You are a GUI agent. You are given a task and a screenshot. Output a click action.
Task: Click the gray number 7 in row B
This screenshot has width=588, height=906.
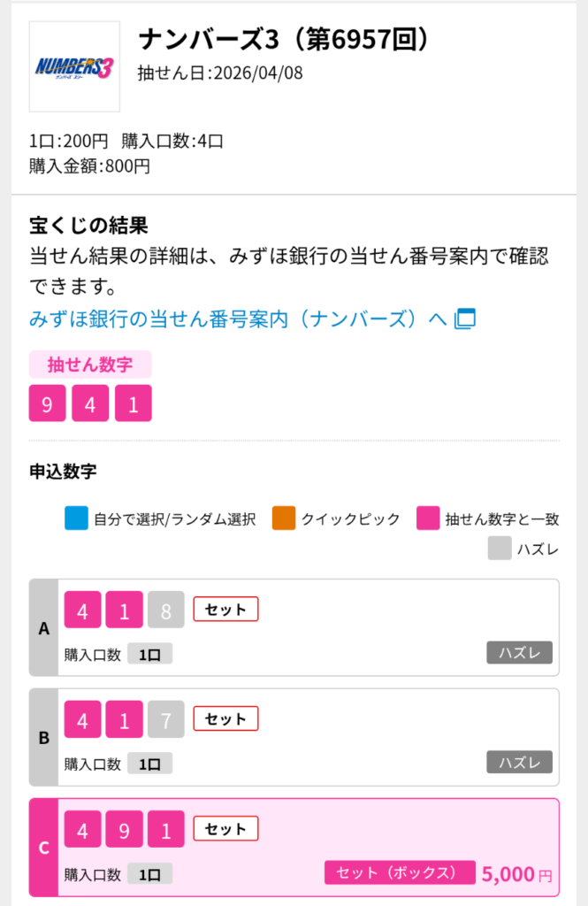coord(166,719)
